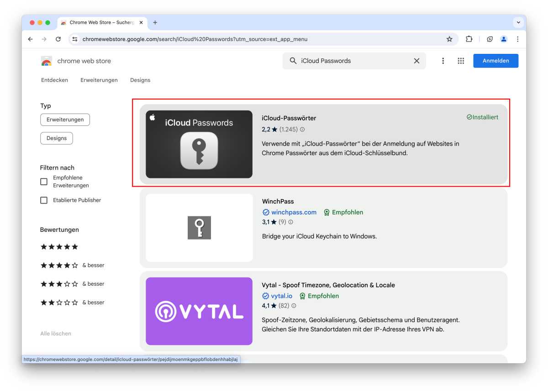Enable Etablierte Publisher checkbox
Image resolution: width=548 pixels, height=392 pixels.
pyautogui.click(x=44, y=200)
